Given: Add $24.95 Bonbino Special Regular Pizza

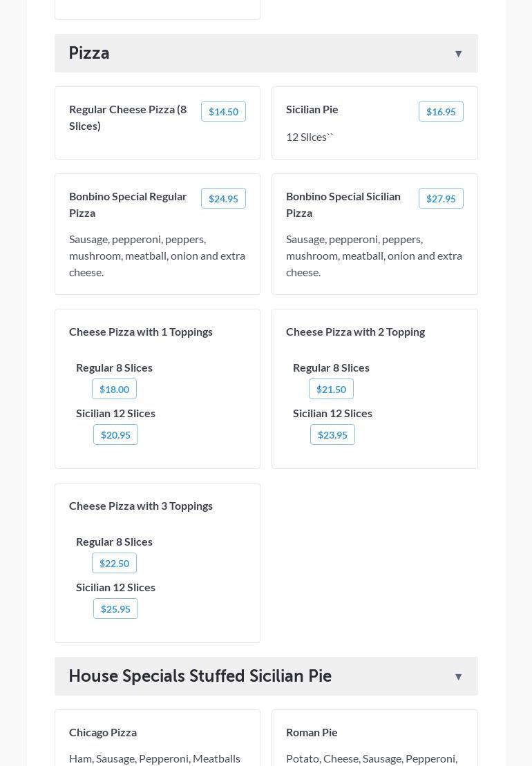Looking at the screenshot, I should click(223, 198).
